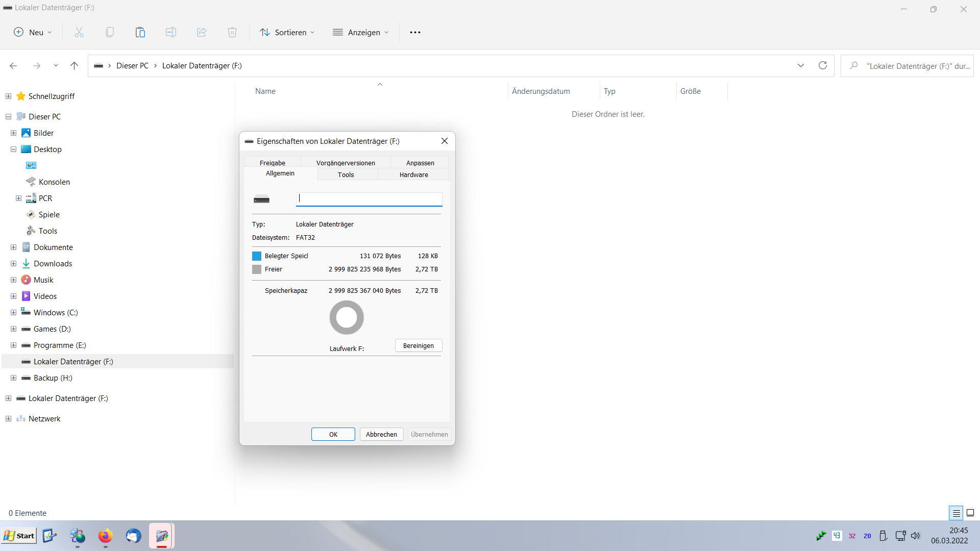
Task: Click the Rename icon in toolbar
Action: (171, 32)
